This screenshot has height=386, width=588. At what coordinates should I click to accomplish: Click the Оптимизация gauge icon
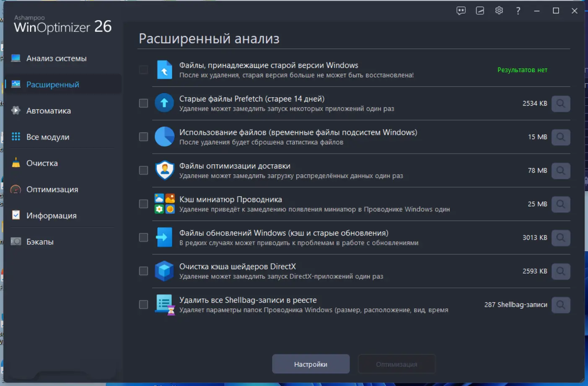coord(16,189)
